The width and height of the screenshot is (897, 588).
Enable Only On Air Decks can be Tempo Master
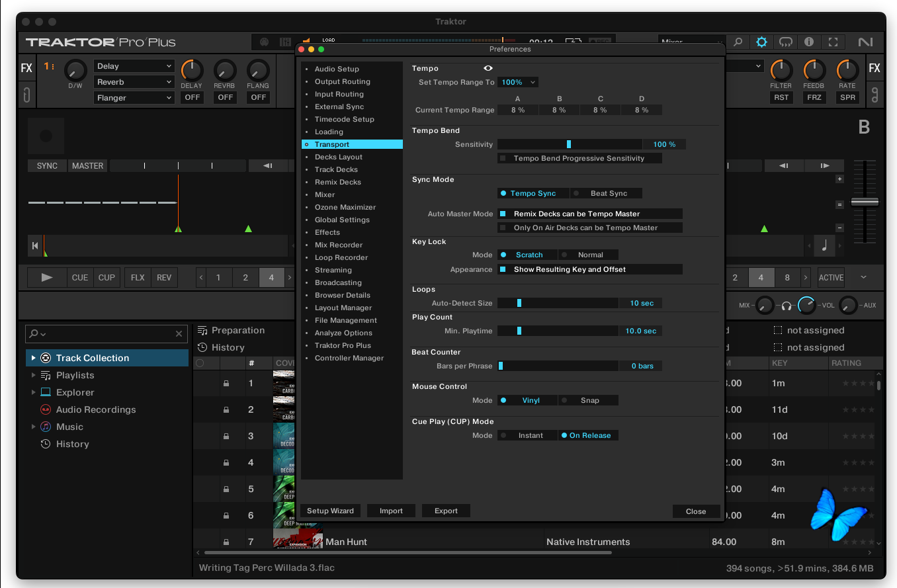coord(503,228)
